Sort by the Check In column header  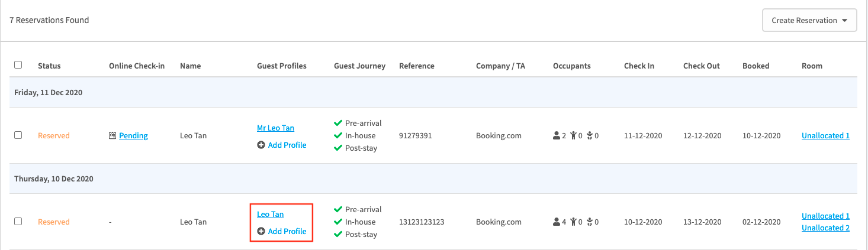click(639, 66)
